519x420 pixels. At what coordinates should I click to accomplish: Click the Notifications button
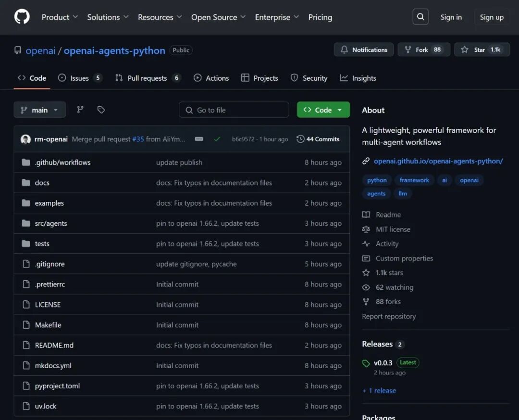coord(364,49)
